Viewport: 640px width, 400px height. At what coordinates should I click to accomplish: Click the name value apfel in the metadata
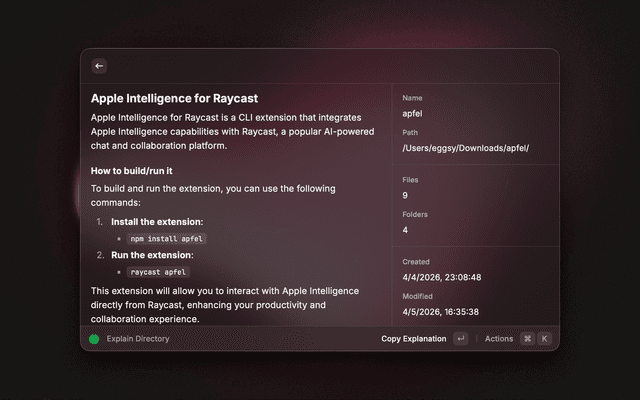coord(412,113)
